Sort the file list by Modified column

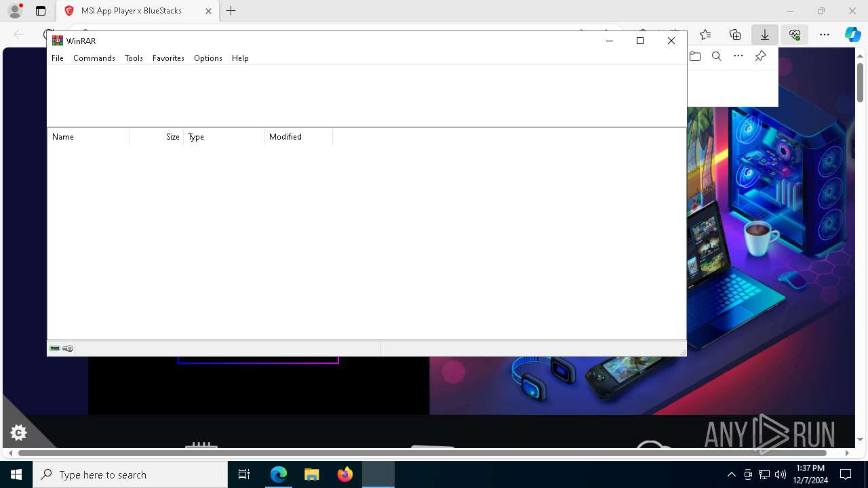(299, 137)
